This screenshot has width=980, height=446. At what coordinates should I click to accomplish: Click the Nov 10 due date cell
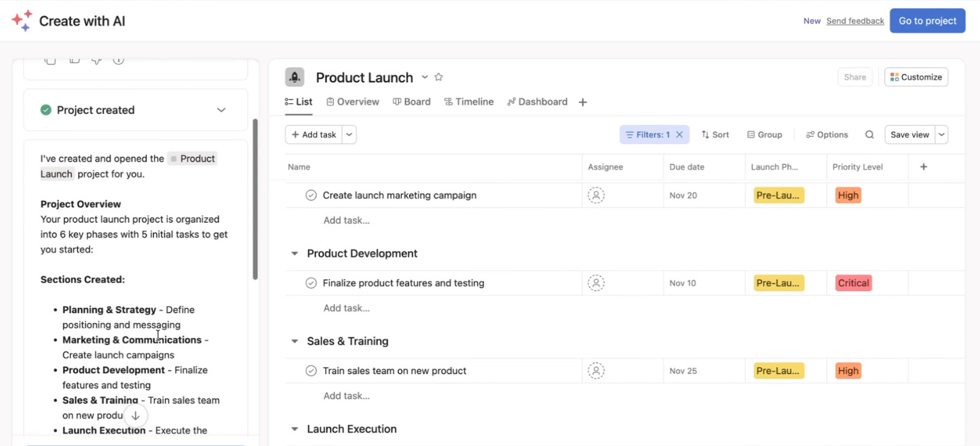[x=704, y=283]
